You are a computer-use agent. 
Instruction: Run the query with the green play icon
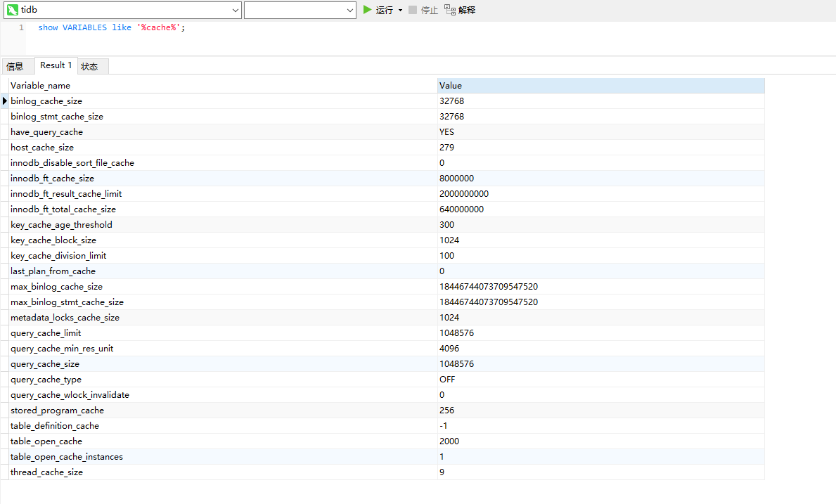[368, 10]
